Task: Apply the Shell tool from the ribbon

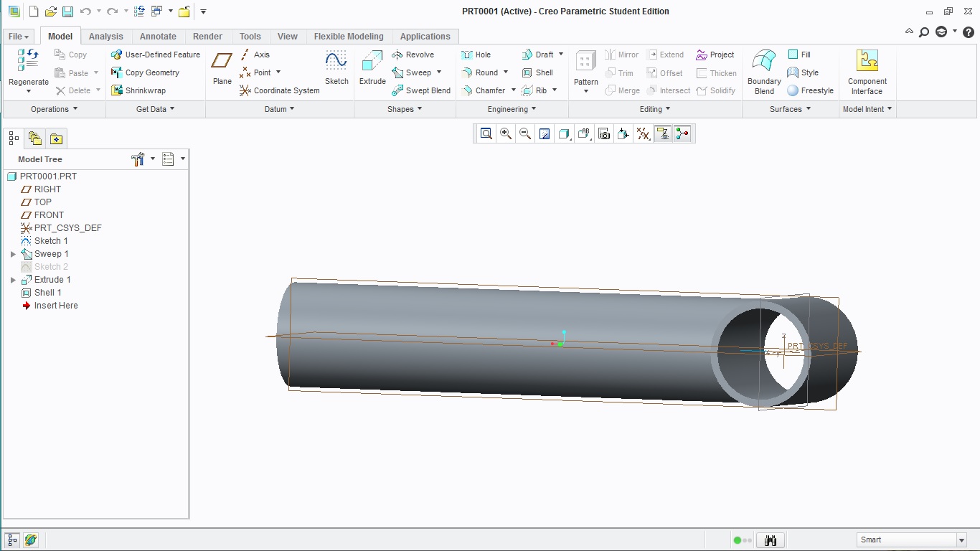Action: (x=537, y=72)
